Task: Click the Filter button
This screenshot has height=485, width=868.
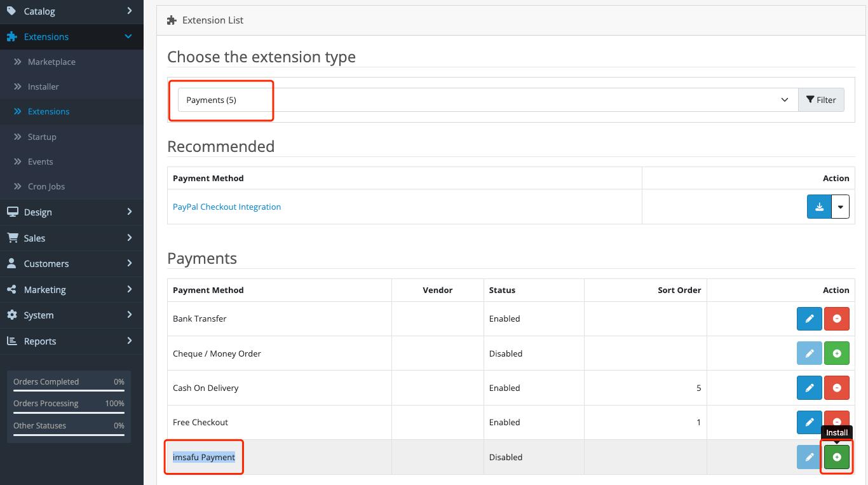Action: point(822,100)
